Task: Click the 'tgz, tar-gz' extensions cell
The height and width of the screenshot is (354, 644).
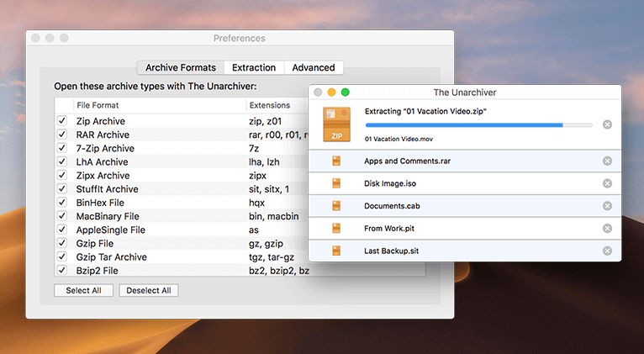Action: [x=272, y=257]
